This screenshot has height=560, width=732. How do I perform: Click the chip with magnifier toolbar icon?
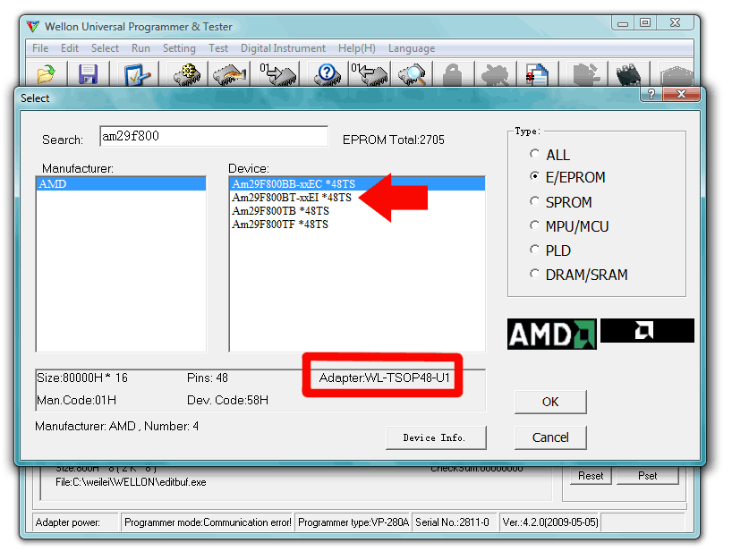[412, 73]
